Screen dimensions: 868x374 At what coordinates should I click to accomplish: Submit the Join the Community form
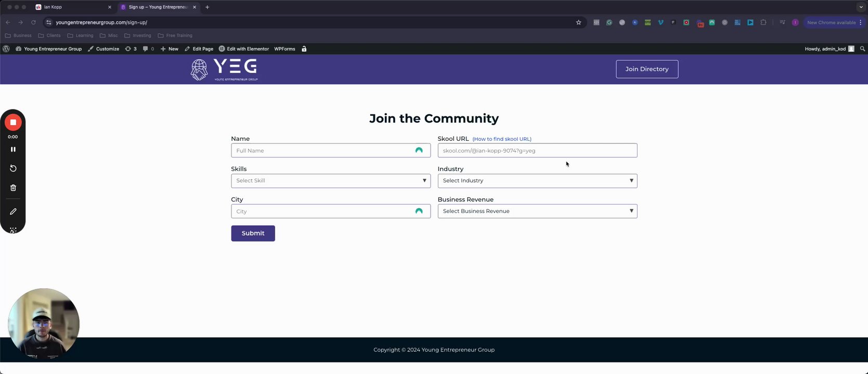[x=253, y=233]
